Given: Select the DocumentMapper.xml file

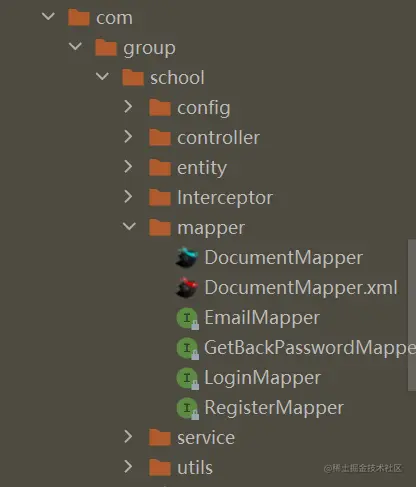Looking at the screenshot, I should pos(301,287).
